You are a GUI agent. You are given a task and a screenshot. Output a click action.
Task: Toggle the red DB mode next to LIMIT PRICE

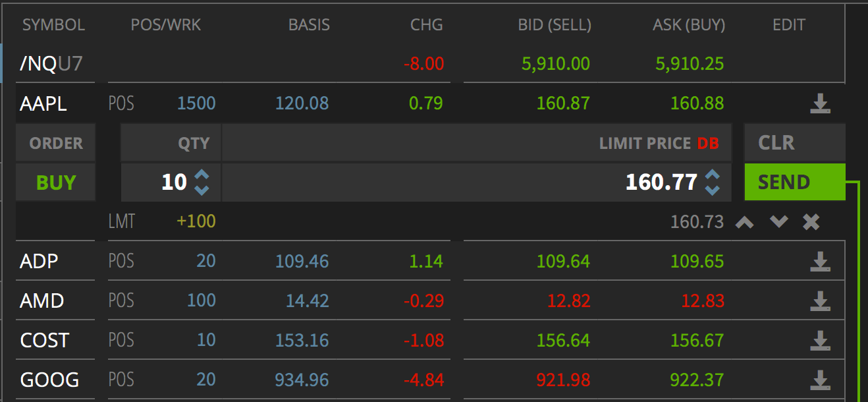[709, 143]
